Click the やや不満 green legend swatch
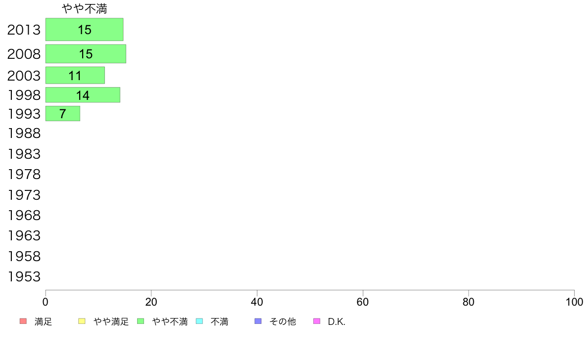Viewport: 588px width, 364px height. 141,321
